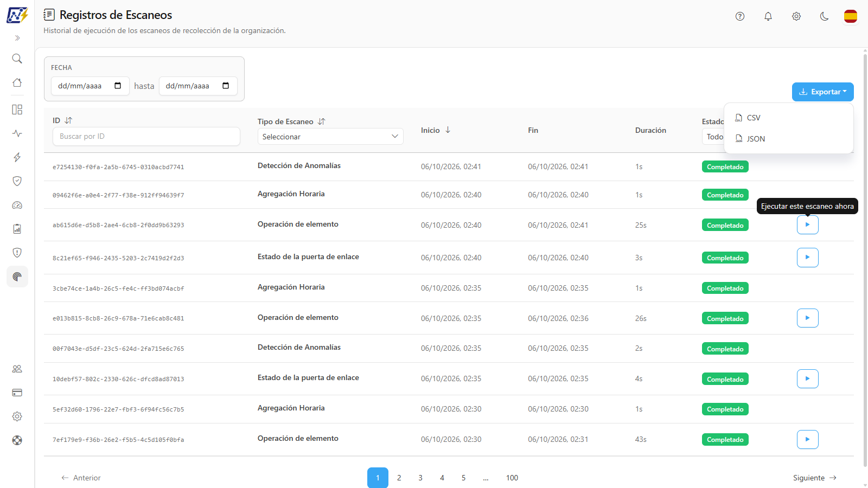Image resolution: width=868 pixels, height=488 pixels.
Task: Choose JSON from export menu
Action: coord(789,139)
